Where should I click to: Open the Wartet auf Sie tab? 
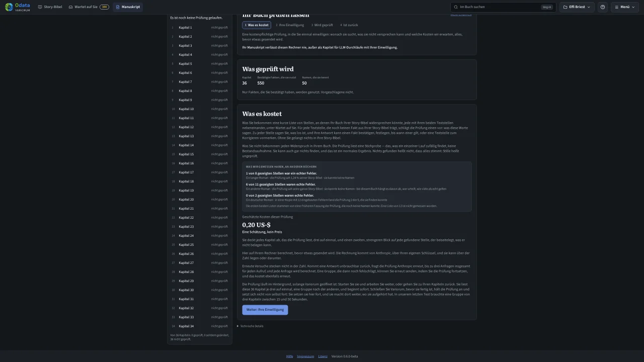pyautogui.click(x=89, y=7)
